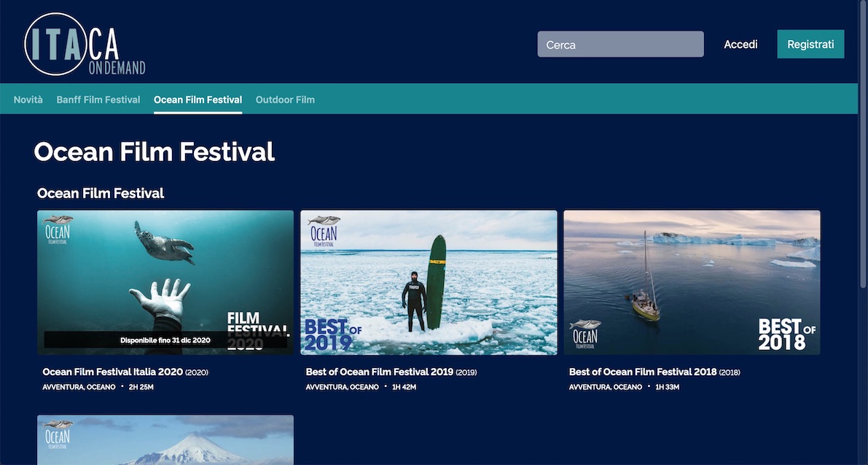Image resolution: width=868 pixels, height=465 pixels.
Task: Click 'AVVENTURA, OCEANO' under Best of 2018
Action: pos(606,388)
